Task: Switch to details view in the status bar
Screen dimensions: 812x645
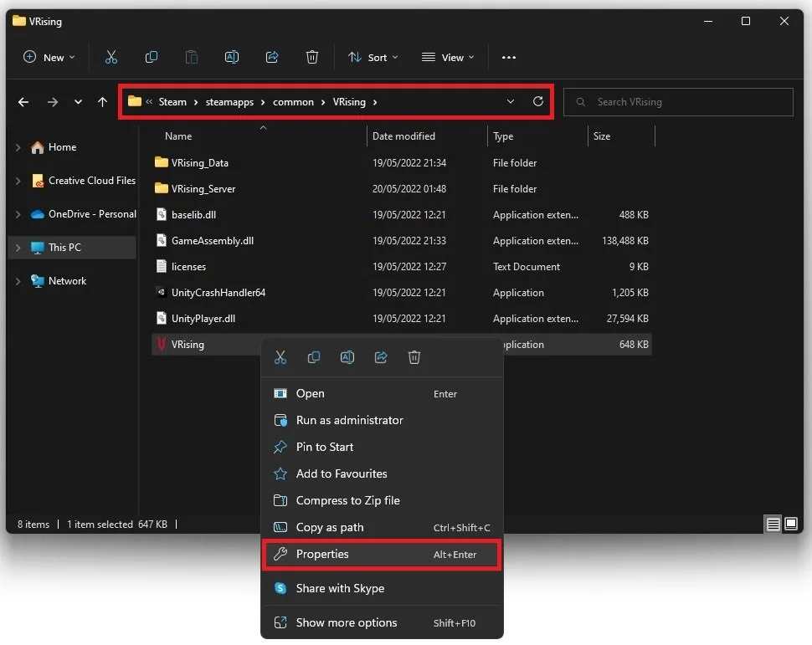Action: [773, 525]
